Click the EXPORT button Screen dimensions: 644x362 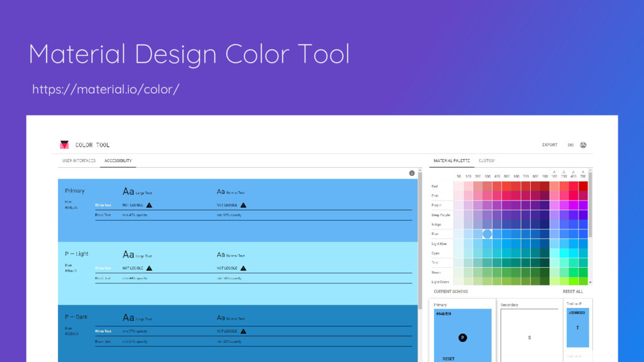(550, 145)
